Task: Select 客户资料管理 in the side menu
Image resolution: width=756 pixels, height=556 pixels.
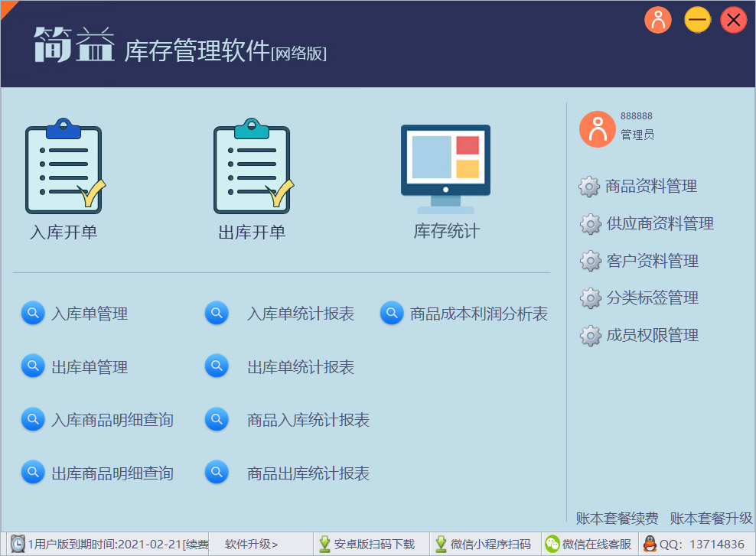Action: (x=653, y=261)
